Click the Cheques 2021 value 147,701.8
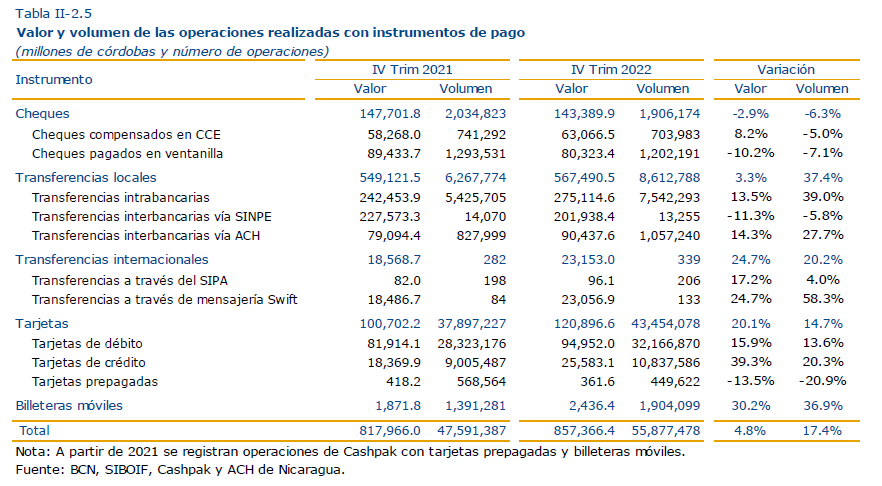 click(390, 114)
